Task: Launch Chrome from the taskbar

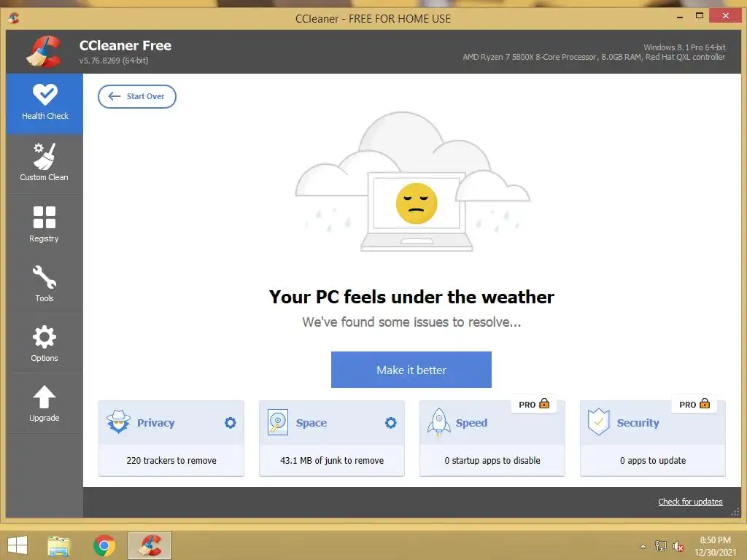Action: [x=104, y=545]
